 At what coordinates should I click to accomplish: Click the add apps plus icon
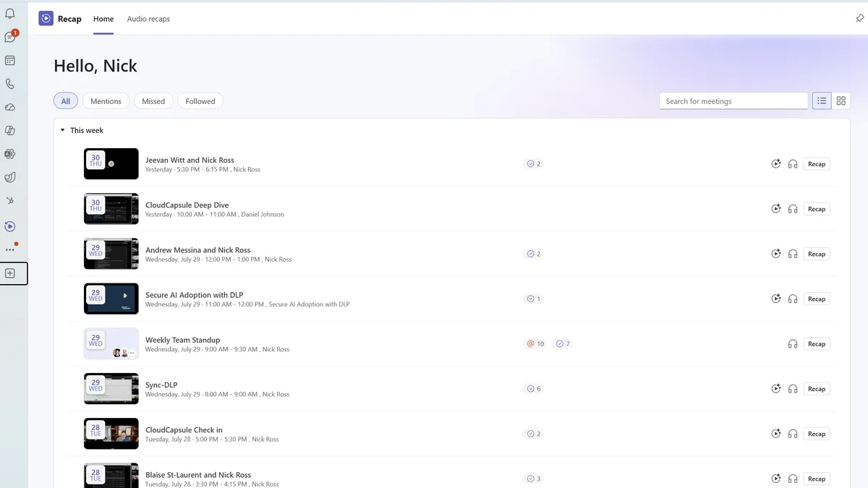(10, 273)
